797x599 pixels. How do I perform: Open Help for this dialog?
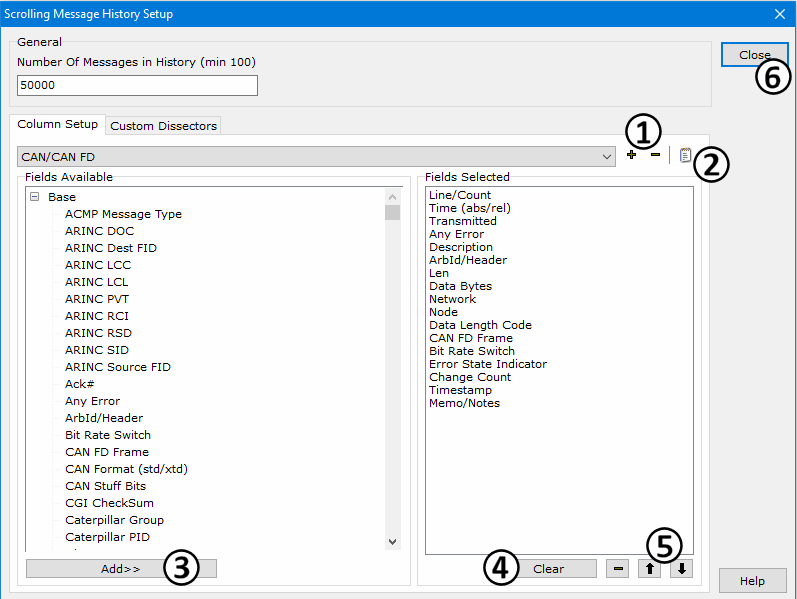(x=753, y=581)
